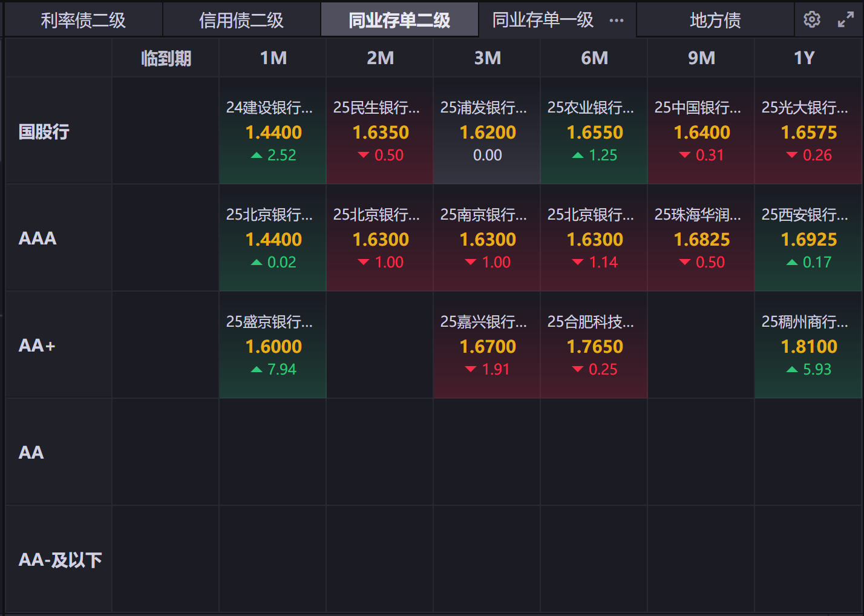Click the 25农业银行 6M quote
Screen dimensions: 864x616
point(594,131)
